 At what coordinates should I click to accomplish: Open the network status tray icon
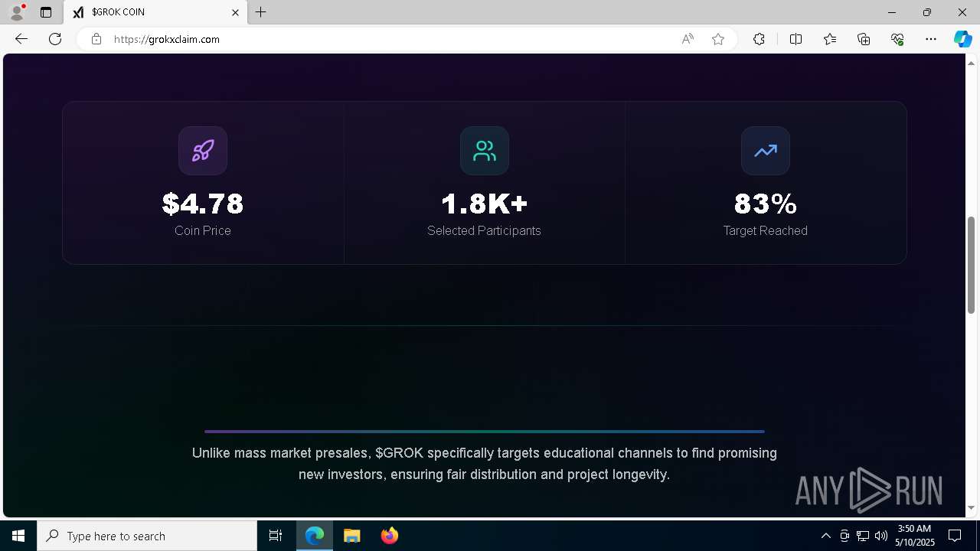(x=863, y=536)
